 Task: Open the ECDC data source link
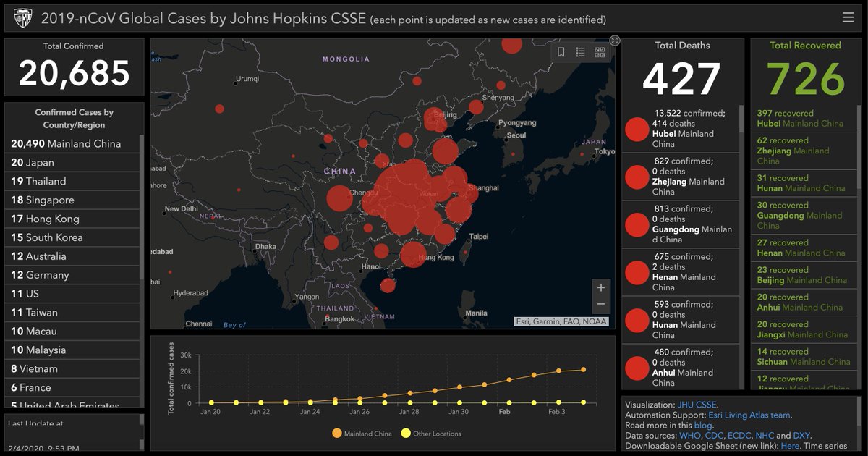coord(738,436)
